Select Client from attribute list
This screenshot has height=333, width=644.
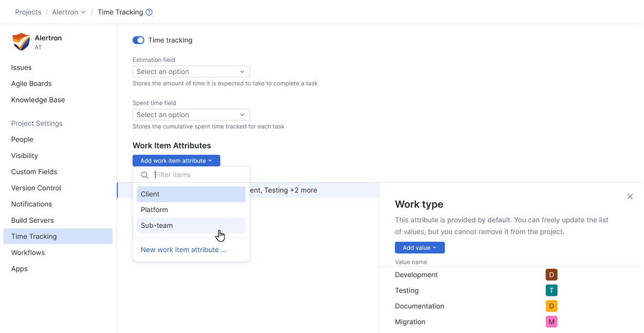click(x=191, y=194)
